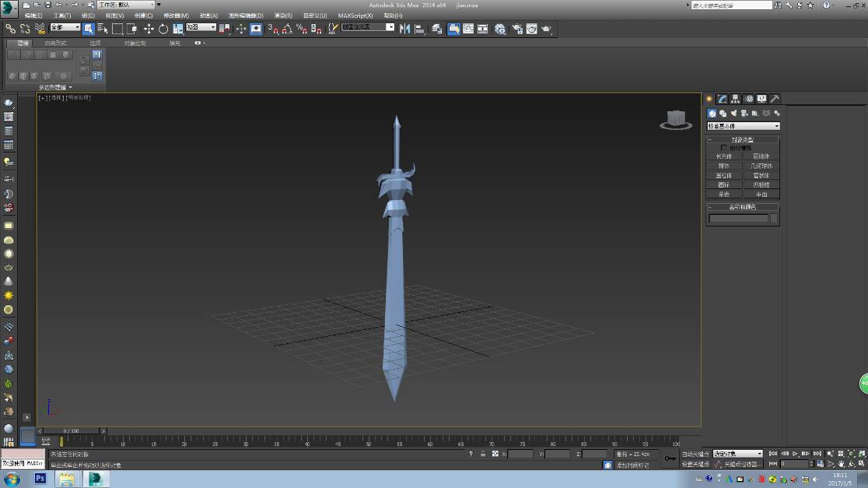
Task: Open the MAXScript(X) menu
Action: click(x=355, y=16)
